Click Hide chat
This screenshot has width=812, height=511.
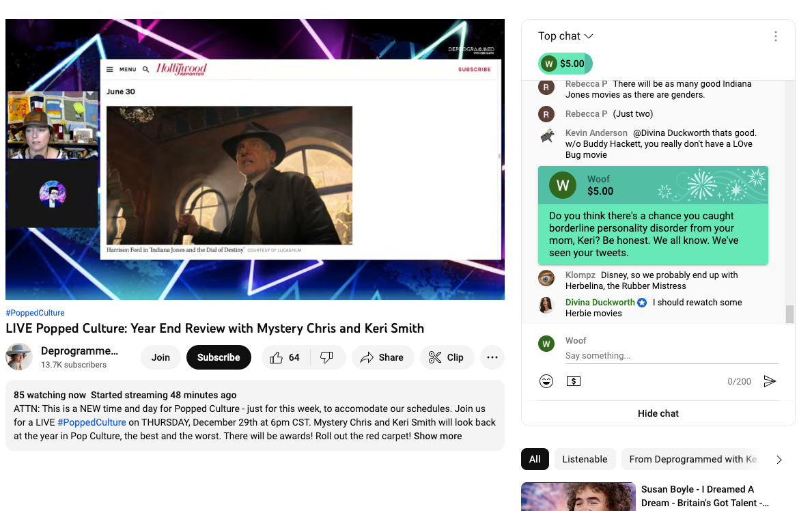point(658,413)
